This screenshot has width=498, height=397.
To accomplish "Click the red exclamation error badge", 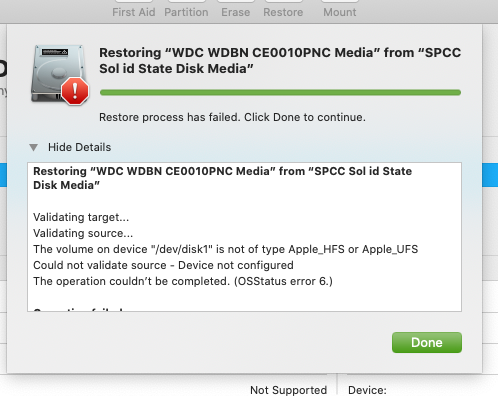I will [x=75, y=91].
